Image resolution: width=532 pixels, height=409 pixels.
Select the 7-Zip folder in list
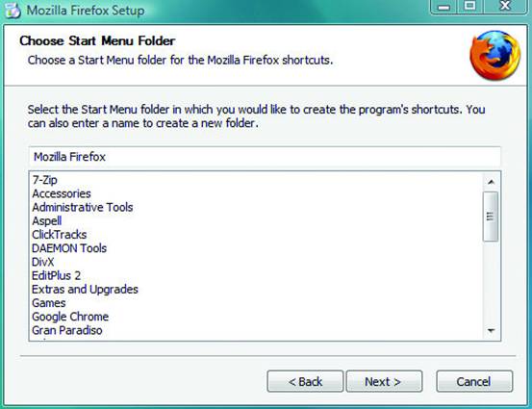(x=44, y=180)
